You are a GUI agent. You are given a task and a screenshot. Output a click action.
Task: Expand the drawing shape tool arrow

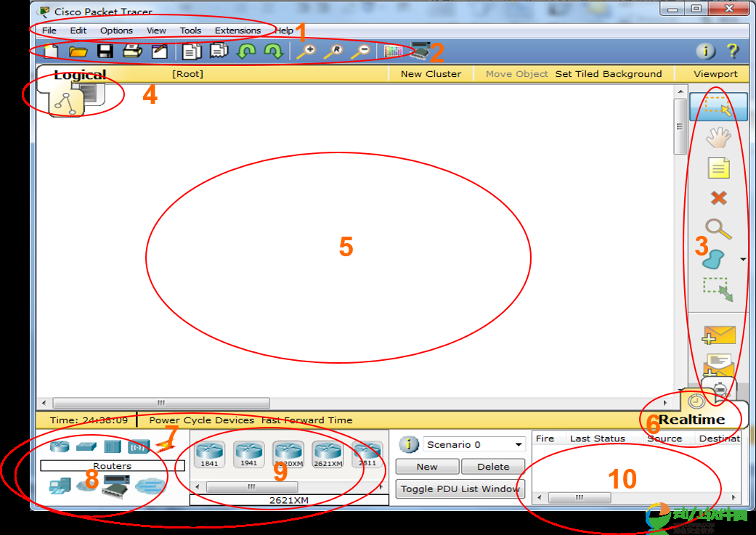pyautogui.click(x=743, y=259)
